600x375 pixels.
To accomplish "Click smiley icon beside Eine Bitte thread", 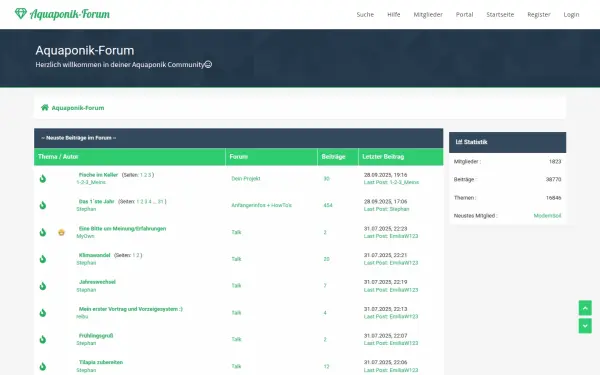I will (61, 232).
